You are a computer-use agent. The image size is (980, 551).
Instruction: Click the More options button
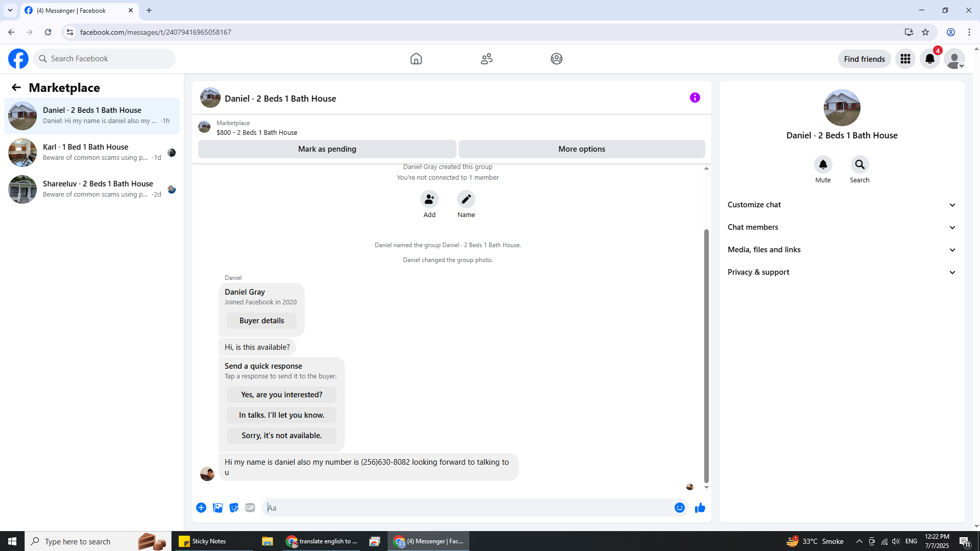click(x=582, y=149)
